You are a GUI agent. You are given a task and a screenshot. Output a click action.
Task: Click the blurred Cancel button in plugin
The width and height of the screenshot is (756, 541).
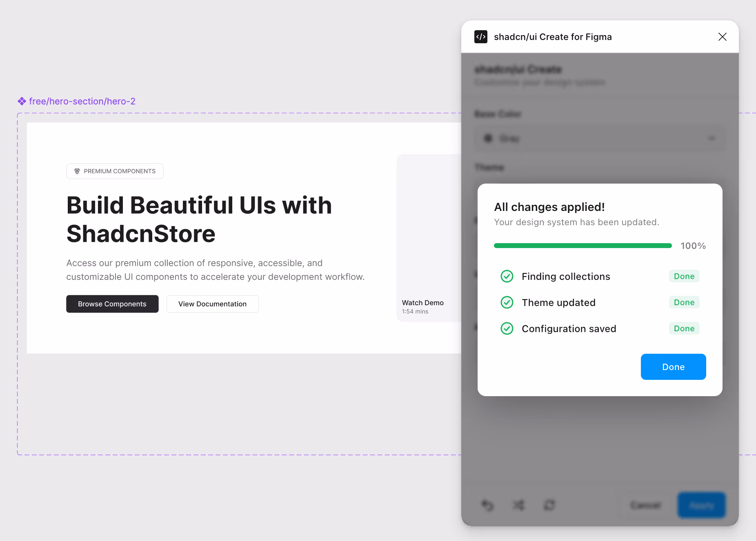click(645, 506)
